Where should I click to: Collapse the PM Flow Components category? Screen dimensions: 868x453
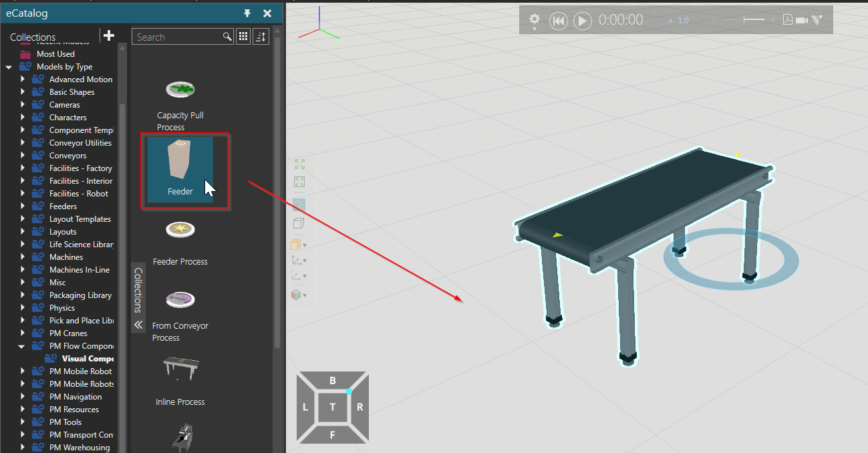[x=21, y=345]
